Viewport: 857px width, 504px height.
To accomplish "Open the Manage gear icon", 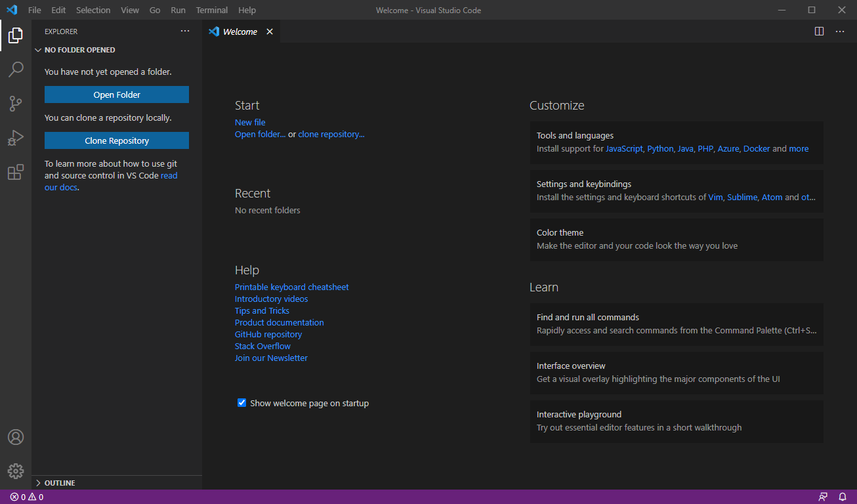I will pos(16,471).
